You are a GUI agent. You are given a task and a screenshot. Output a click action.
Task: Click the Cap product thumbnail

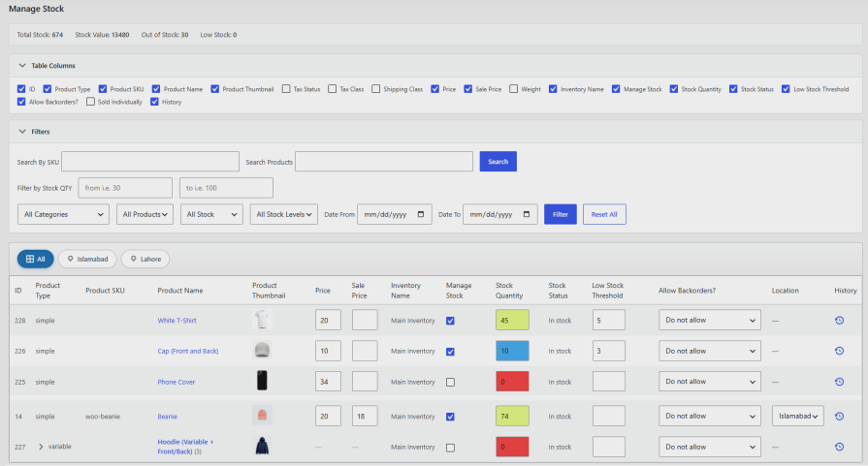point(262,350)
